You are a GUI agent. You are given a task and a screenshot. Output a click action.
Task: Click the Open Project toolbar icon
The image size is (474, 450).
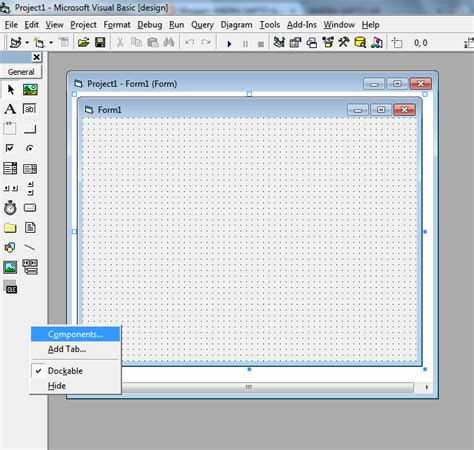coord(83,42)
